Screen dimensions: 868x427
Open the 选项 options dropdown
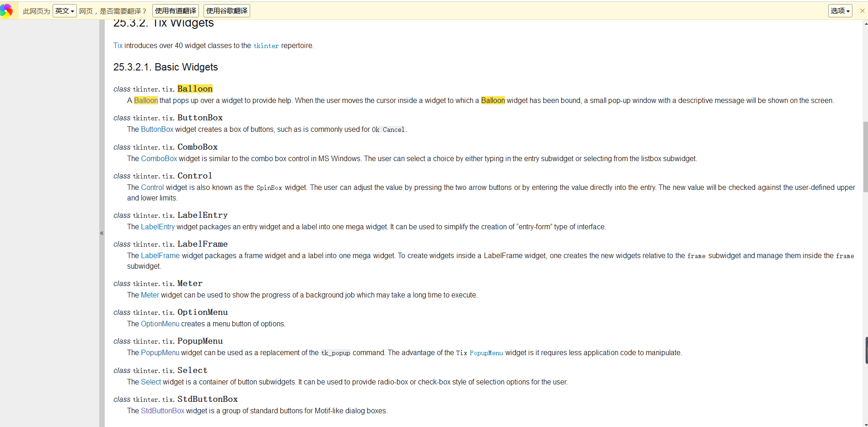click(840, 11)
